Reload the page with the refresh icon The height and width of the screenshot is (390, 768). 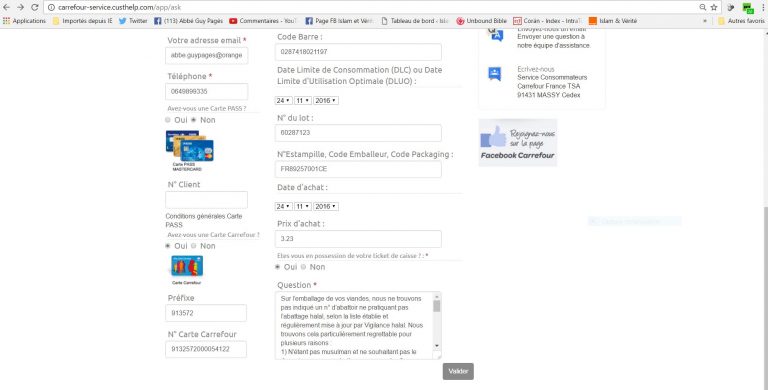pos(34,7)
